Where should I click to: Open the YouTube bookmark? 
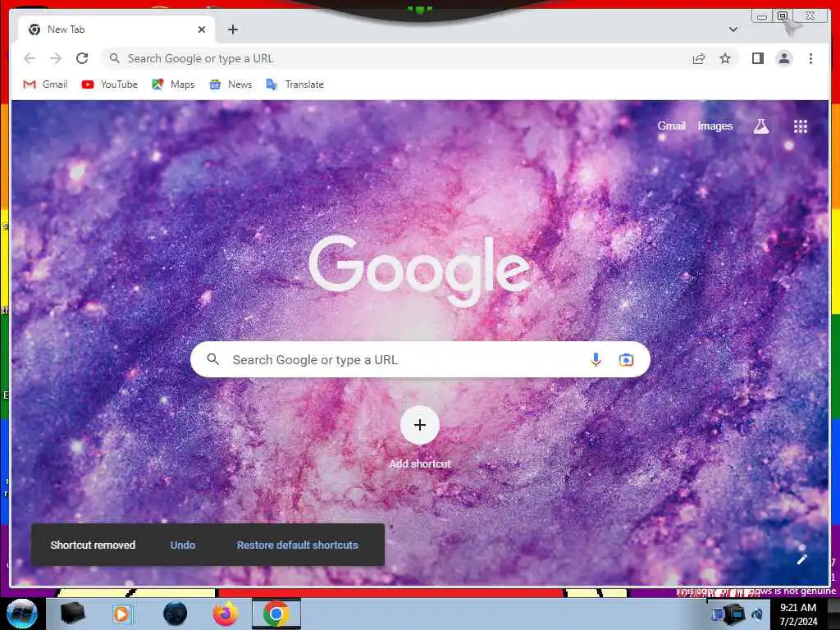110,84
